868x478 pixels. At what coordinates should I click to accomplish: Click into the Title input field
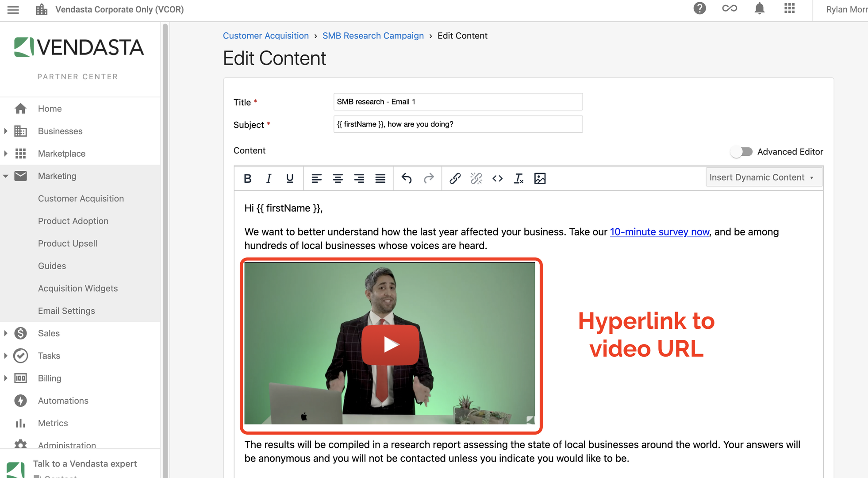[458, 102]
